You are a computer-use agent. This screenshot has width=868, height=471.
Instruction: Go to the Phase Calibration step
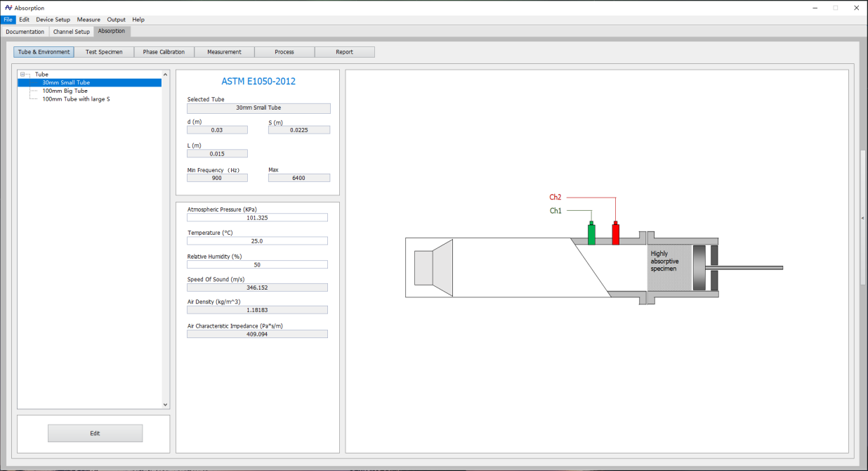[x=164, y=52]
